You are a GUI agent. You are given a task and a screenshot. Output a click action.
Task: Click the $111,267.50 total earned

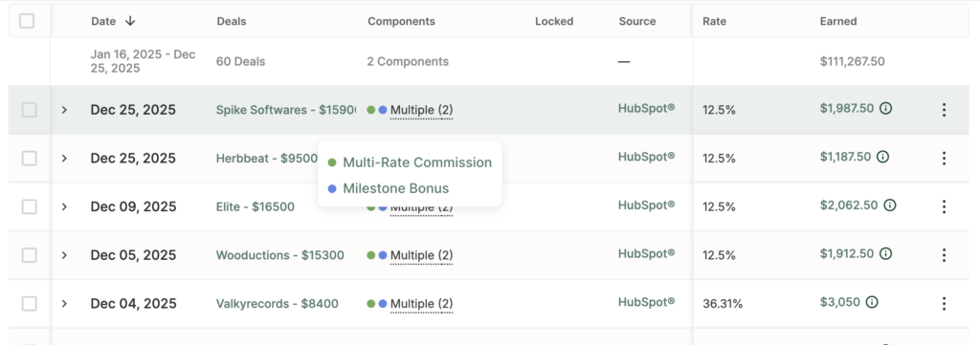click(x=853, y=62)
